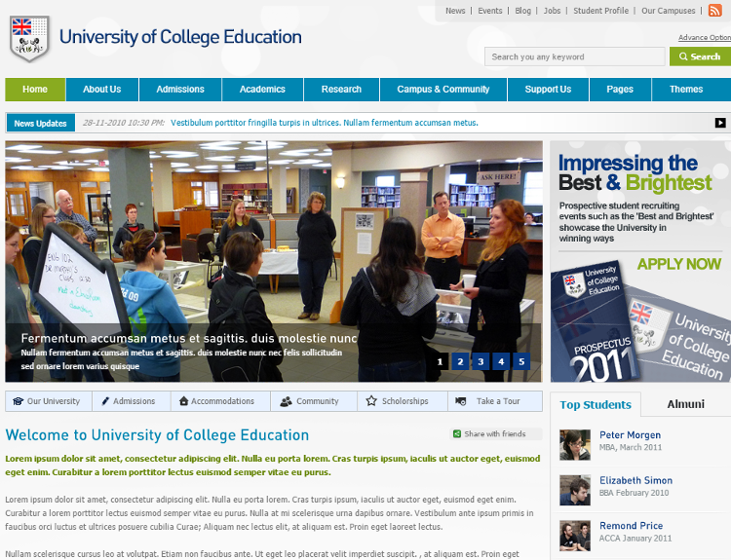Open Peter Morgen's profile photo

[x=575, y=444]
